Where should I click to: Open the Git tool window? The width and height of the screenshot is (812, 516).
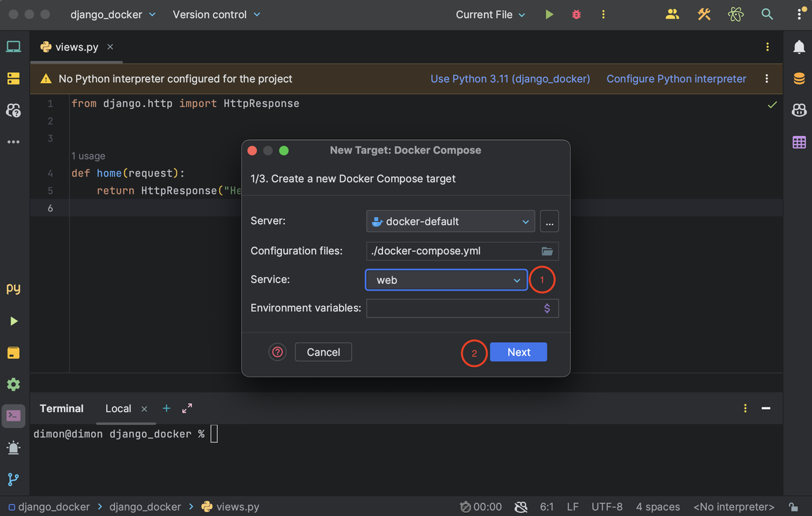click(x=14, y=479)
